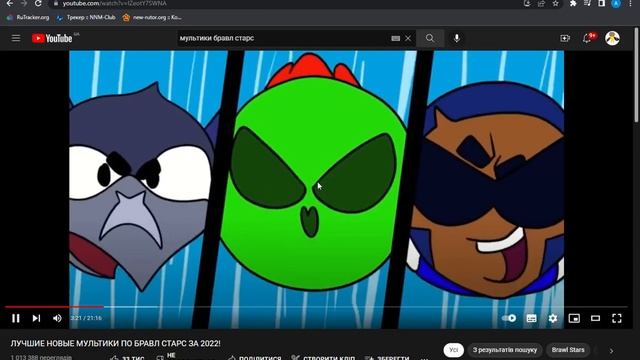Bookmark this page with the star
The image size is (640, 360).
click(x=556, y=3)
